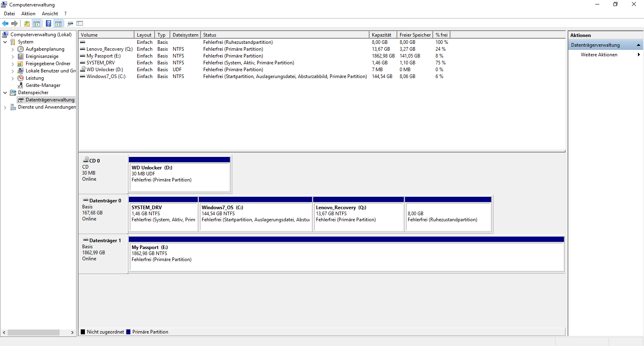
Task: Click the Datenträger 1 disk icon
Action: pyautogui.click(x=86, y=240)
